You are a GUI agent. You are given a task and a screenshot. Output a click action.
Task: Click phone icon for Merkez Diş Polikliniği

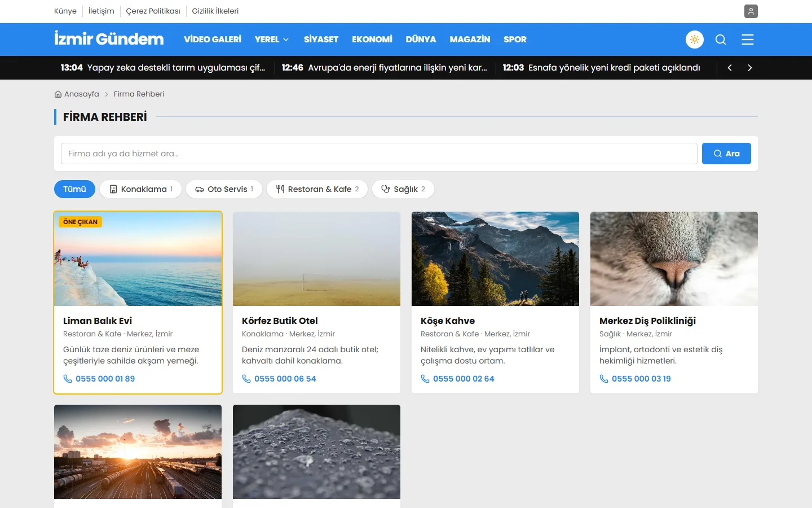click(x=604, y=379)
